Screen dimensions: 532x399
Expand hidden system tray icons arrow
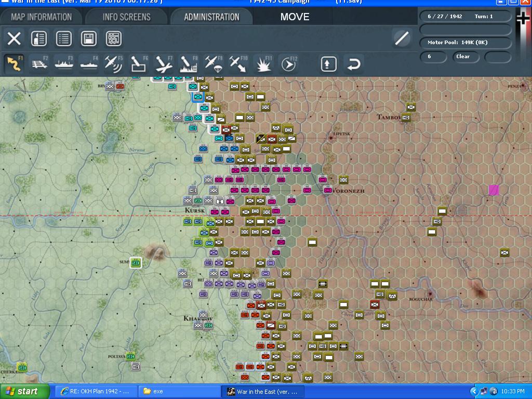pos(474,392)
